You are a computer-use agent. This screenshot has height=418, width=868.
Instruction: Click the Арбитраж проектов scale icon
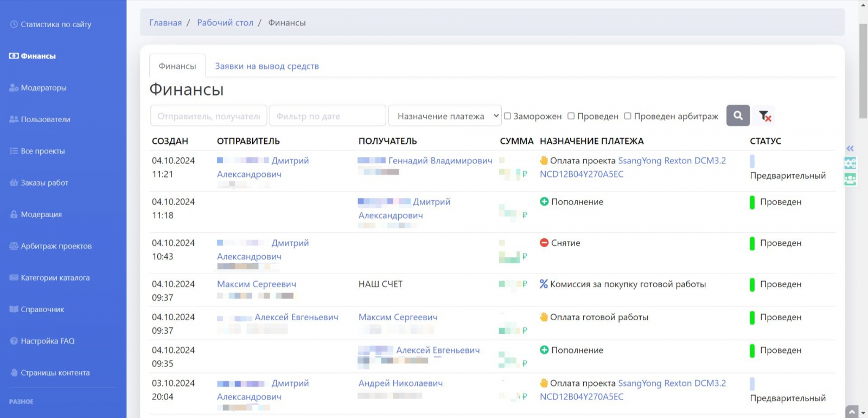point(14,246)
